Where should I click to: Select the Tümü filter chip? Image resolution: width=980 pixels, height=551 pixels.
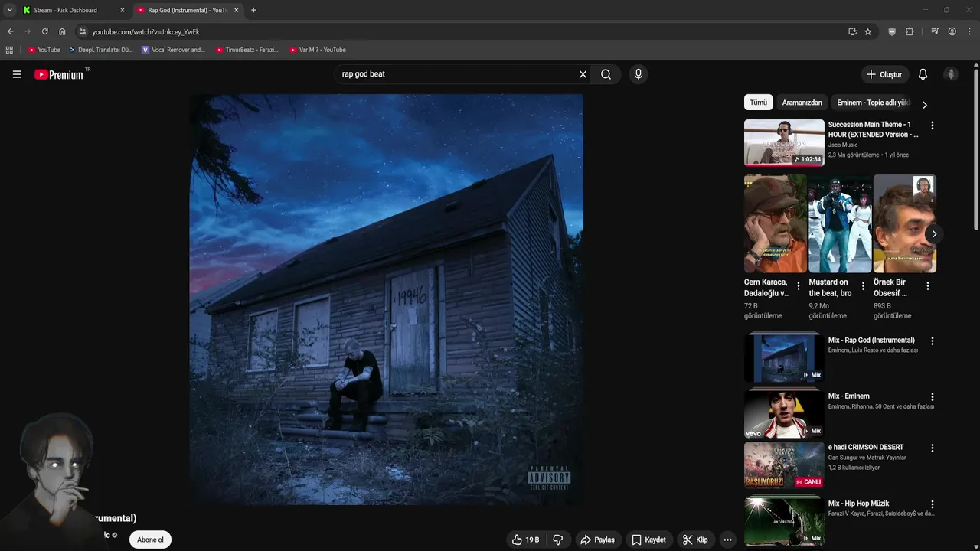[x=758, y=103]
